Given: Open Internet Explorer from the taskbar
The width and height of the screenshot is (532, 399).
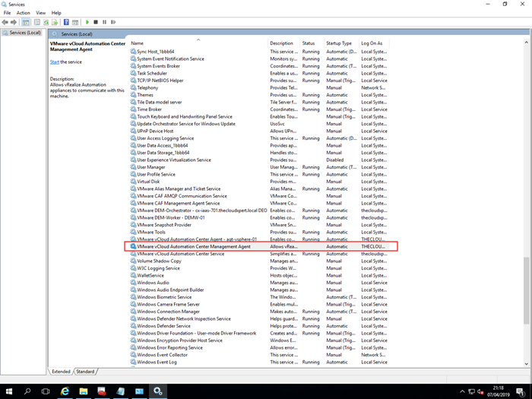Looking at the screenshot, I should 65,391.
